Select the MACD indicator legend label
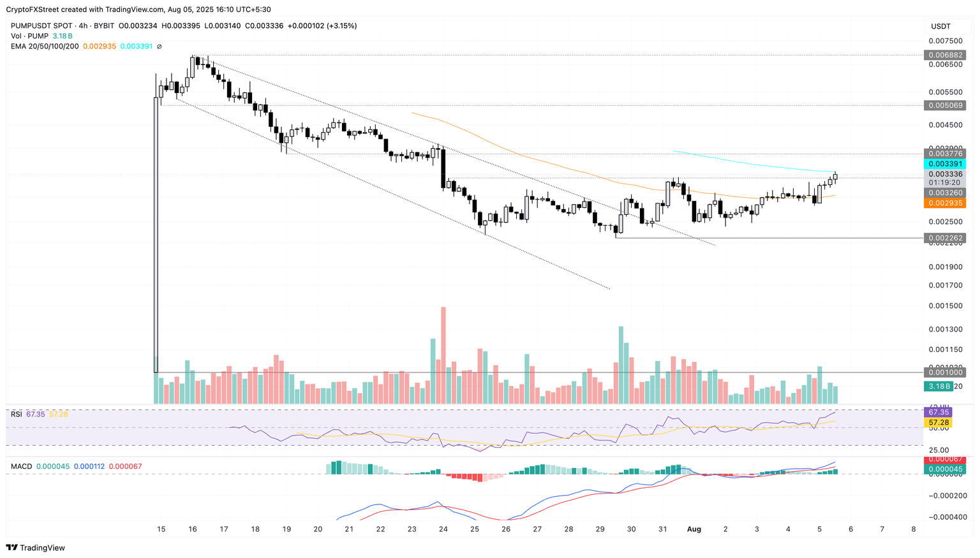This screenshot has height=558, width=980. (21, 467)
